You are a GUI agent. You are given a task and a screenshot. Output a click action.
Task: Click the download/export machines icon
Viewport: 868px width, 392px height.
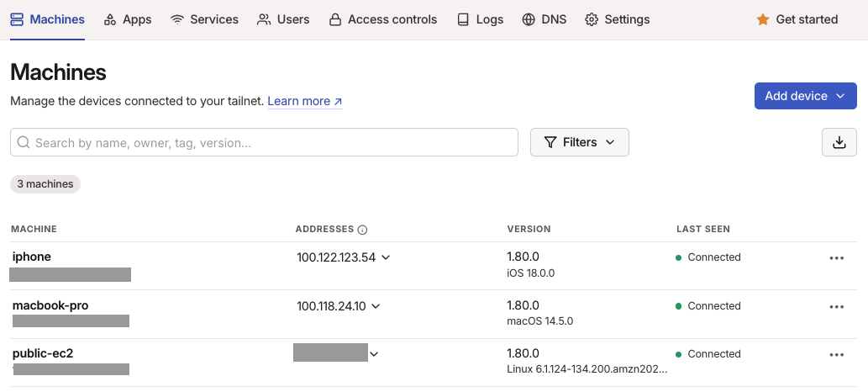tap(839, 142)
